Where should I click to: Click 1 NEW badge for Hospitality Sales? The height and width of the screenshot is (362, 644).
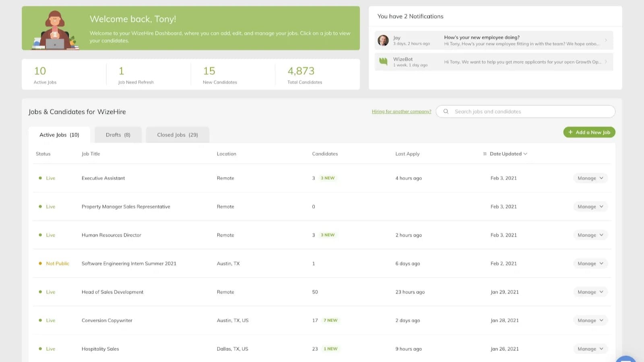coord(330,349)
